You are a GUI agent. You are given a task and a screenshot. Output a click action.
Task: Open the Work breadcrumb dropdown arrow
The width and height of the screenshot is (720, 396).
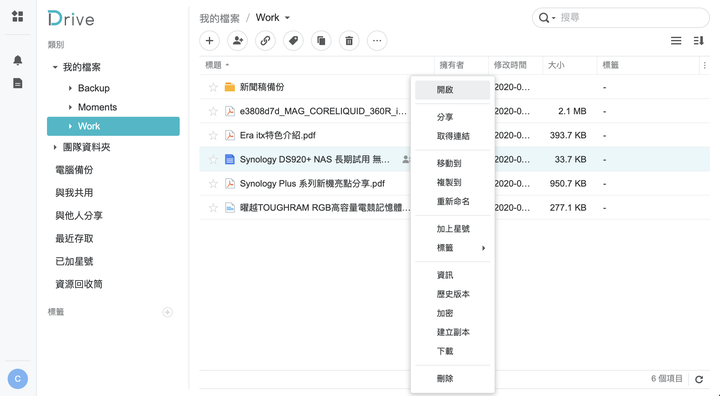pos(287,17)
